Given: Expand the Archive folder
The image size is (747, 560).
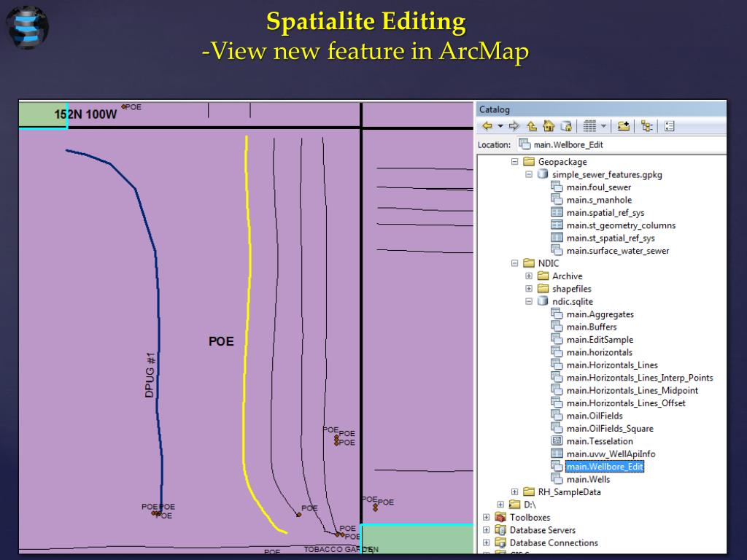Looking at the screenshot, I should coord(529,276).
